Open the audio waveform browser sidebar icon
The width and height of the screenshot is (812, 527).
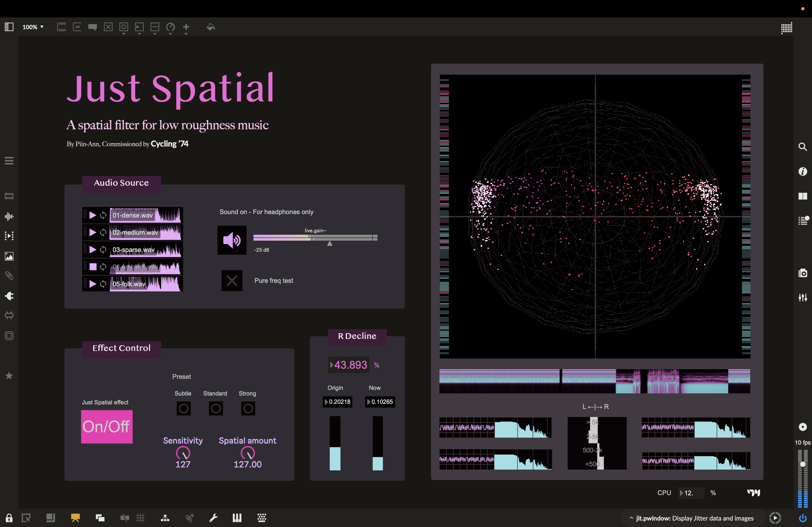[x=9, y=216]
